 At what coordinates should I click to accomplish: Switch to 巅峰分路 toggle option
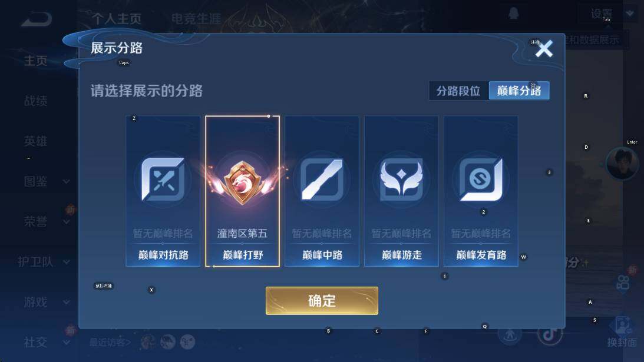[518, 91]
